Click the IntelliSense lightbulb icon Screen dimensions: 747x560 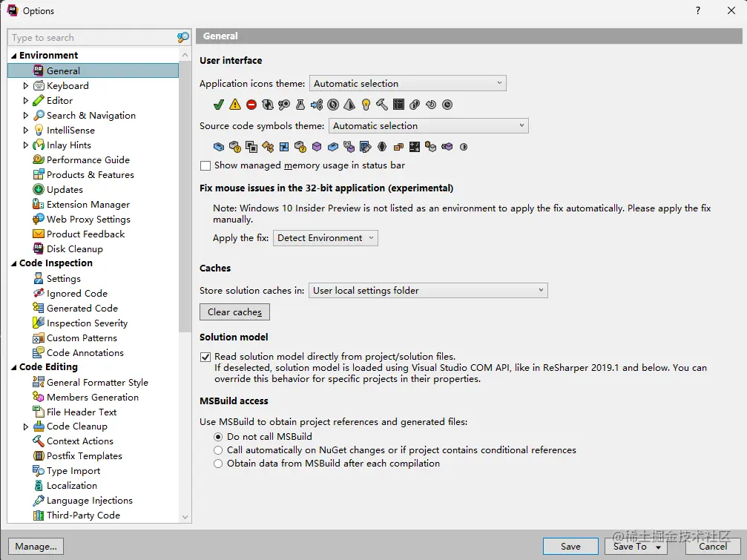(x=39, y=130)
